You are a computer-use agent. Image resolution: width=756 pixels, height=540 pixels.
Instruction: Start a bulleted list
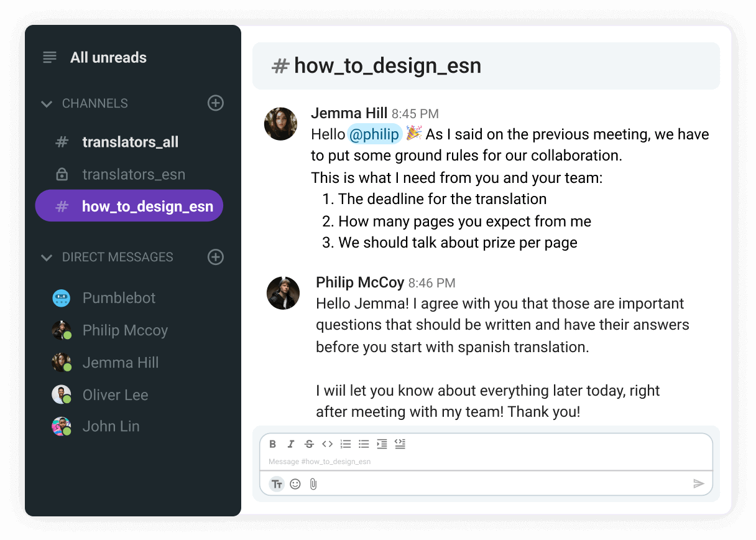[364, 444]
